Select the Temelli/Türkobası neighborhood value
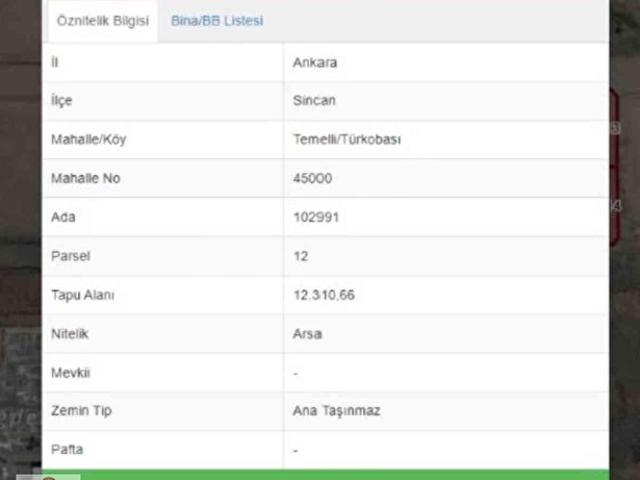 click(346, 140)
